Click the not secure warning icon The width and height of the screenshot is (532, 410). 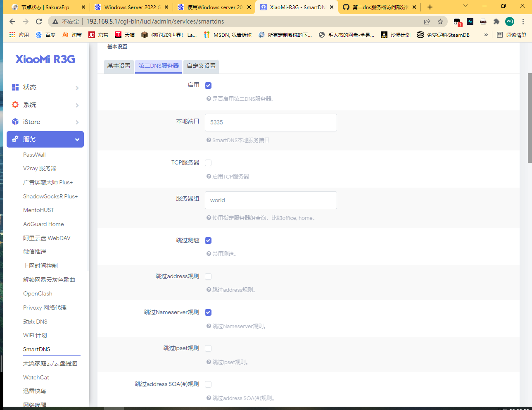pos(55,21)
